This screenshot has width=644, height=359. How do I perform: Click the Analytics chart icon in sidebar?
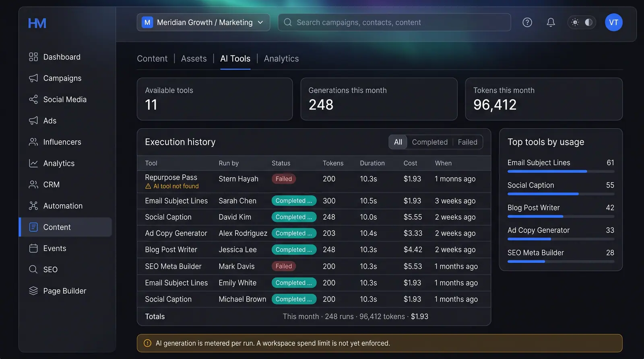point(33,163)
